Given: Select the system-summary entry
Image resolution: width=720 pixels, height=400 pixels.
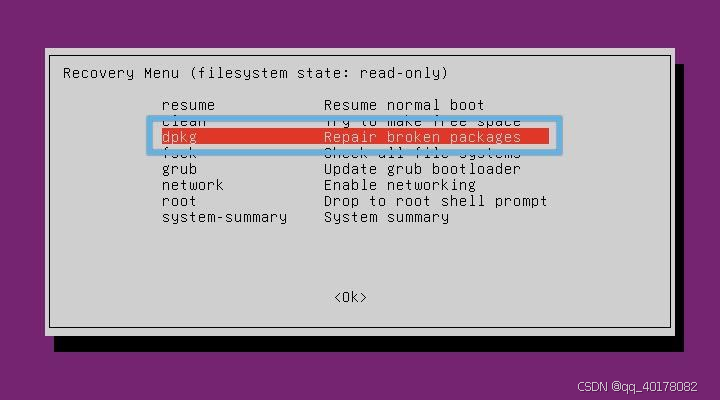Looking at the screenshot, I should [x=225, y=217].
